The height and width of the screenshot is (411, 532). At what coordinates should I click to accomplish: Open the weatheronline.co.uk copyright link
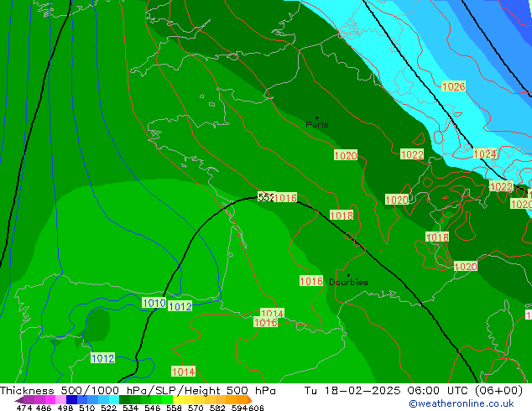(462, 403)
